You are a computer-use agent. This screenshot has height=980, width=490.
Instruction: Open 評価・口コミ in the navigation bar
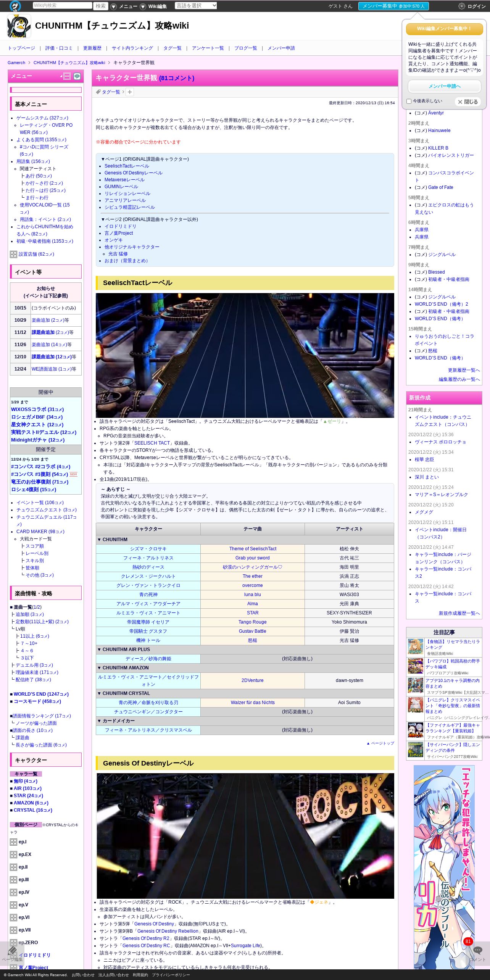pos(59,48)
